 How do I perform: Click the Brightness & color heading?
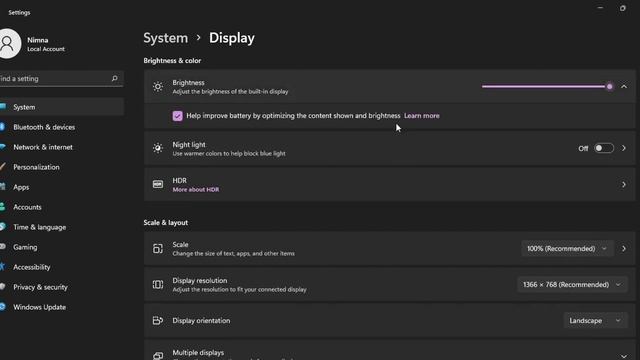pyautogui.click(x=172, y=60)
